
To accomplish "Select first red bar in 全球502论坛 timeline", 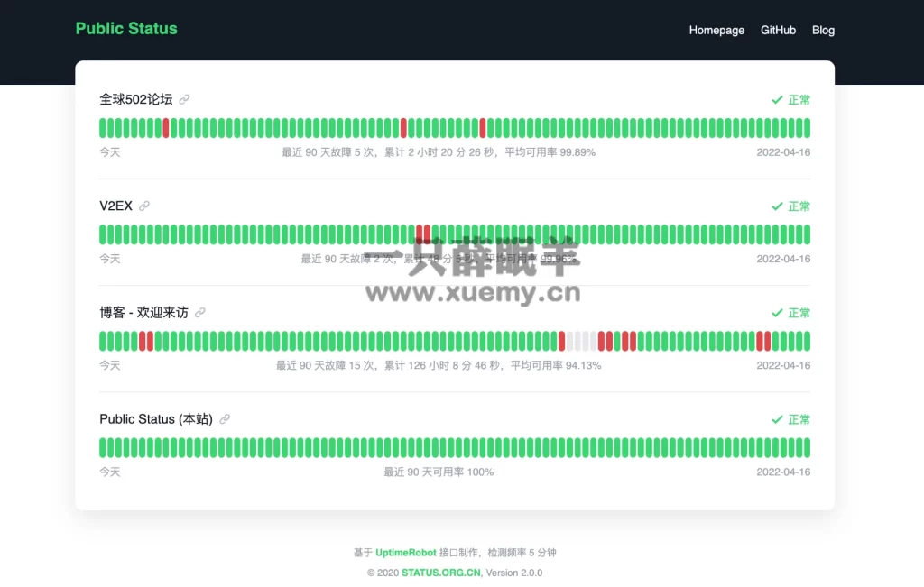I will [166, 128].
